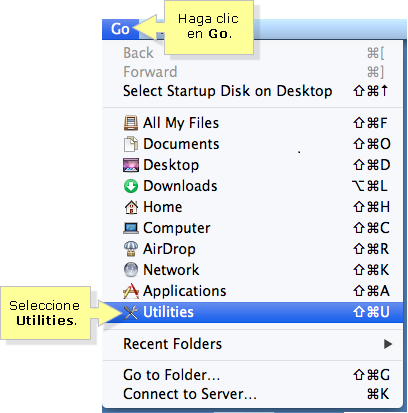Click the Home house icon
Screen dimensions: 408x413
pos(131,207)
